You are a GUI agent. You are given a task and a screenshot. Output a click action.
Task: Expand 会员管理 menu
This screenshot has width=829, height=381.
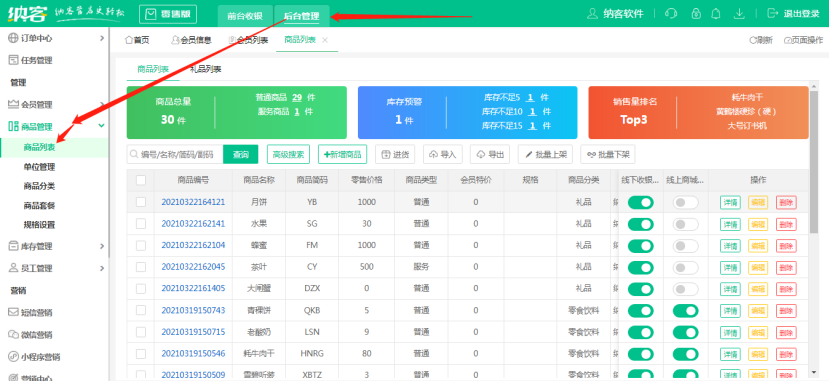coord(54,105)
